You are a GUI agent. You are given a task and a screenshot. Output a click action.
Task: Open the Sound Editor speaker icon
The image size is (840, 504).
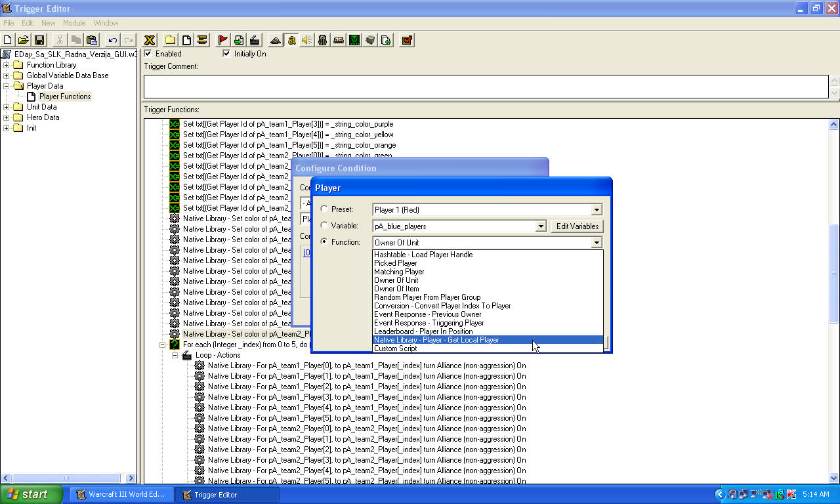pyautogui.click(x=307, y=40)
